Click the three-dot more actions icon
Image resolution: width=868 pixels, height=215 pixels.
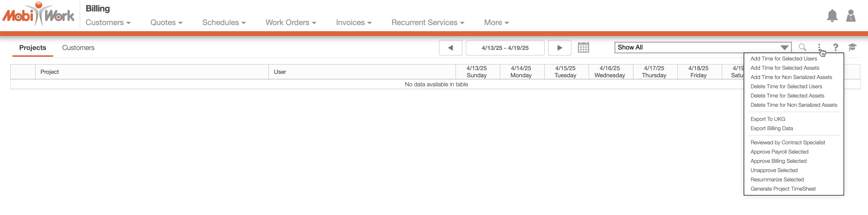point(819,47)
